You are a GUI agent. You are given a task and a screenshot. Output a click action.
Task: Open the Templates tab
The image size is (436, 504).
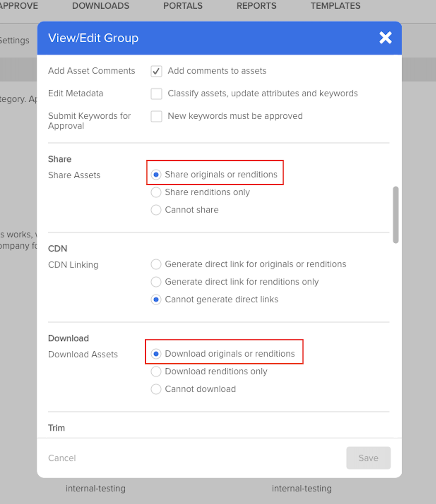point(336,6)
